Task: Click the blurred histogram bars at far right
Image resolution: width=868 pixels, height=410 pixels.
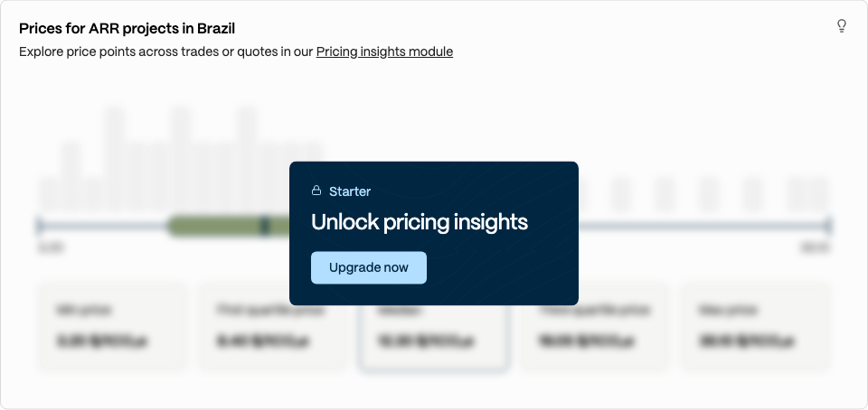Action: tap(807, 194)
